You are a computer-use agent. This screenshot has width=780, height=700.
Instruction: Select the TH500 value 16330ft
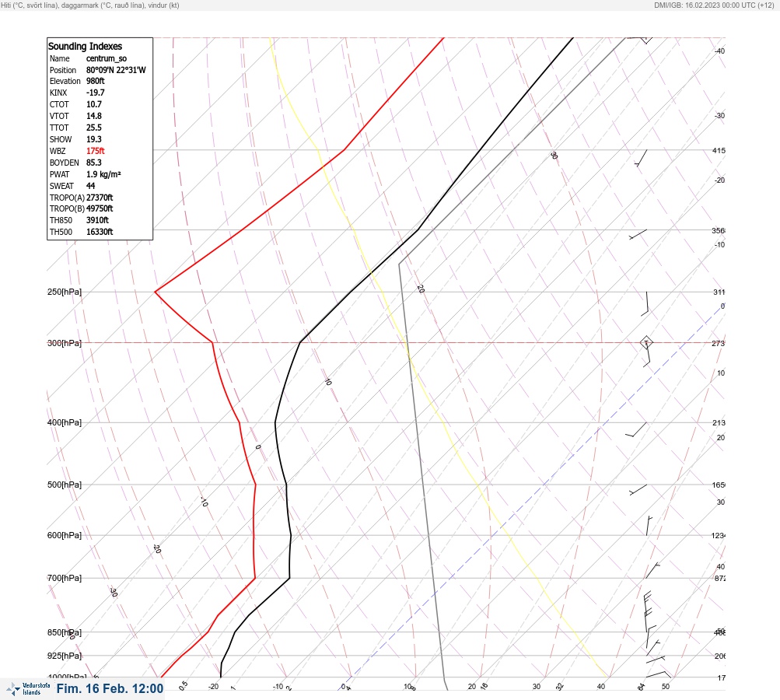click(100, 232)
